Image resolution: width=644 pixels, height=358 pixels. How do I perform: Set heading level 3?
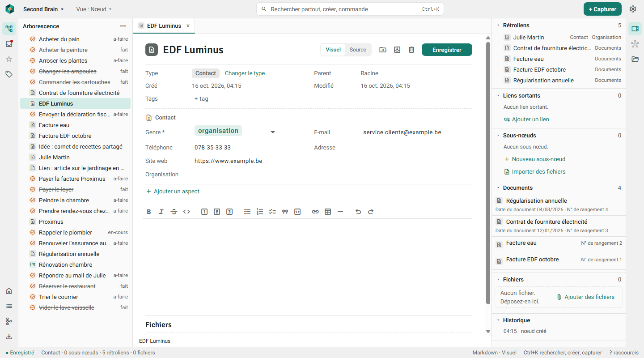229,212
